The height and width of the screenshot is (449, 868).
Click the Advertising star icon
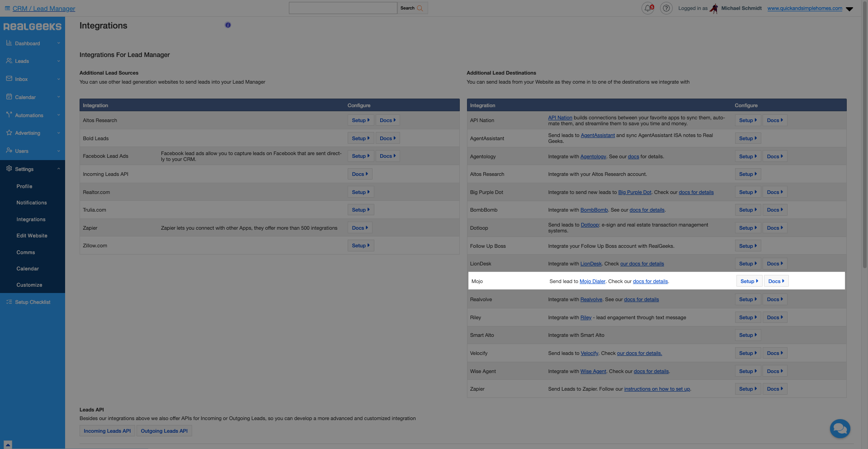click(9, 132)
